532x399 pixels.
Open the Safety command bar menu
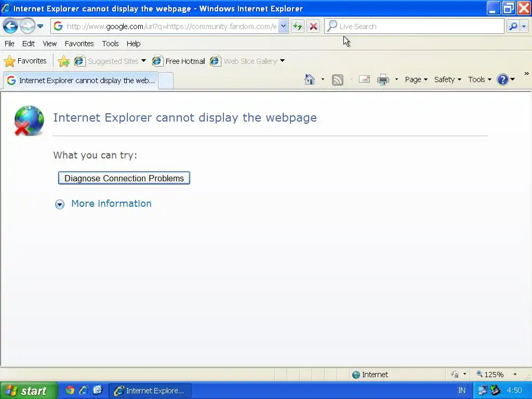click(x=447, y=79)
